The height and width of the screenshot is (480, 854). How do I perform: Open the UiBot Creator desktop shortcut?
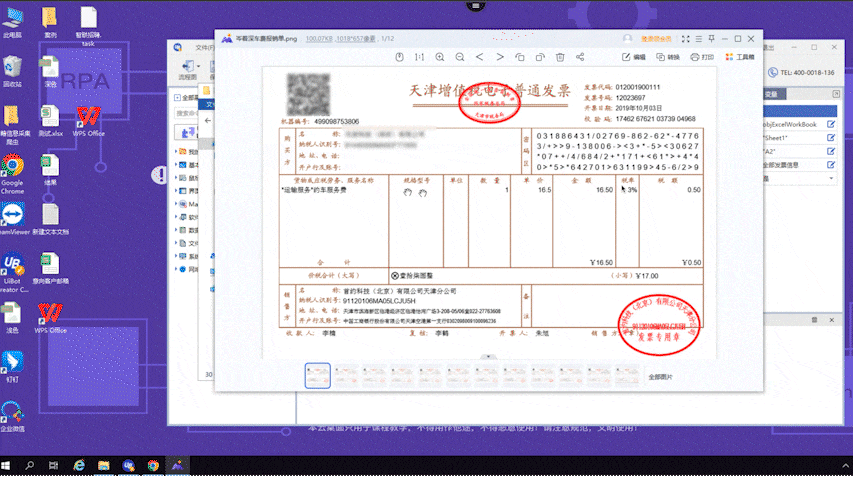tap(12, 272)
